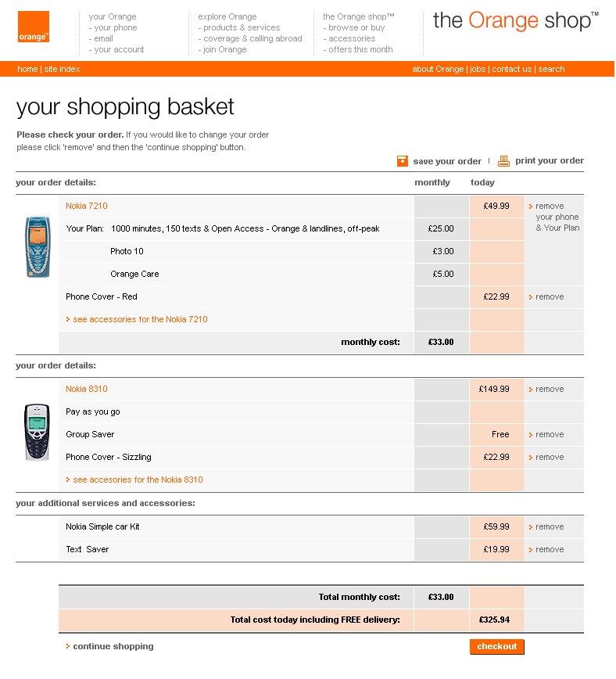
Task: Open contact us in the navigation bar
Action: pyautogui.click(x=511, y=70)
